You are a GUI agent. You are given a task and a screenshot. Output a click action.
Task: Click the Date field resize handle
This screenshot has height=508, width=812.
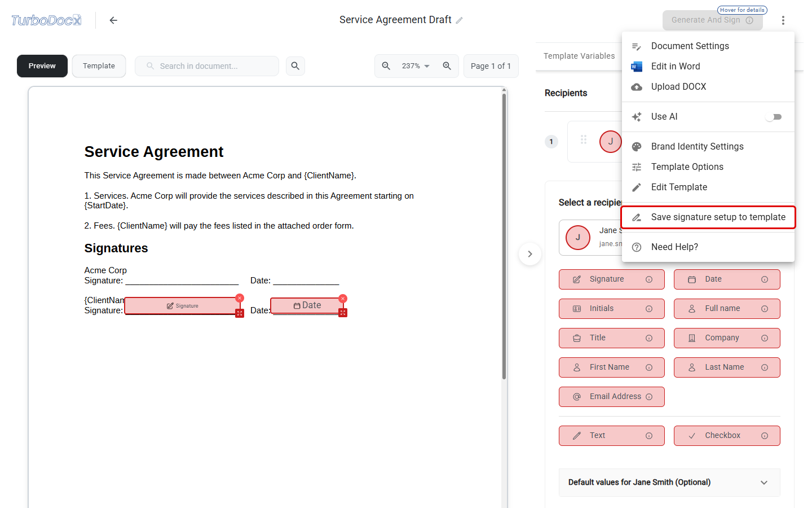(343, 313)
